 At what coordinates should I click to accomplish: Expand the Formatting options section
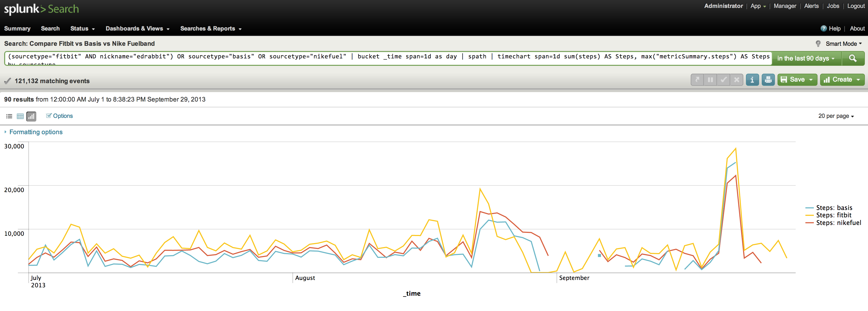coord(36,132)
